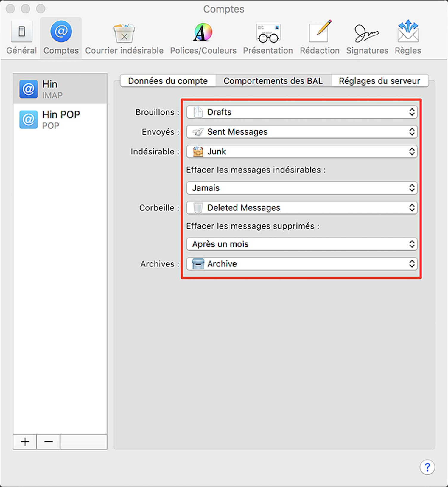
Task: Open the Indésirable Junk dropdown
Action: pos(302,151)
